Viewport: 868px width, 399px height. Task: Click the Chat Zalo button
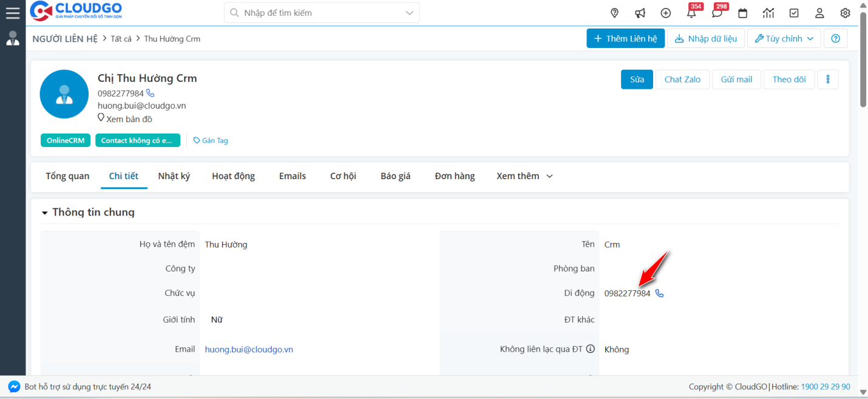coord(682,79)
